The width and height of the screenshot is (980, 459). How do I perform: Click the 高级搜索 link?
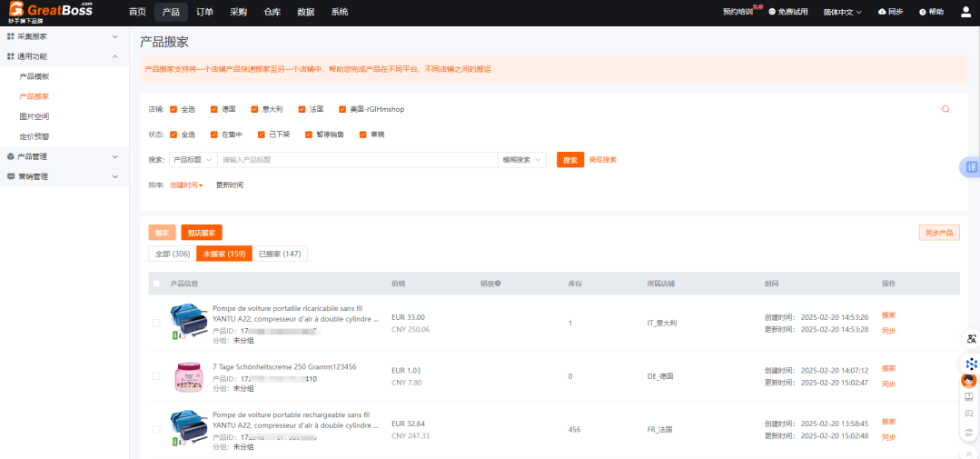point(602,160)
